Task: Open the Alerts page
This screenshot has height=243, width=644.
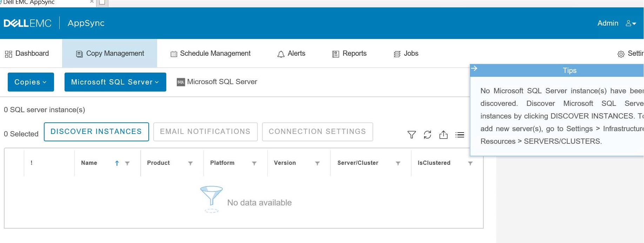Action: (291, 54)
